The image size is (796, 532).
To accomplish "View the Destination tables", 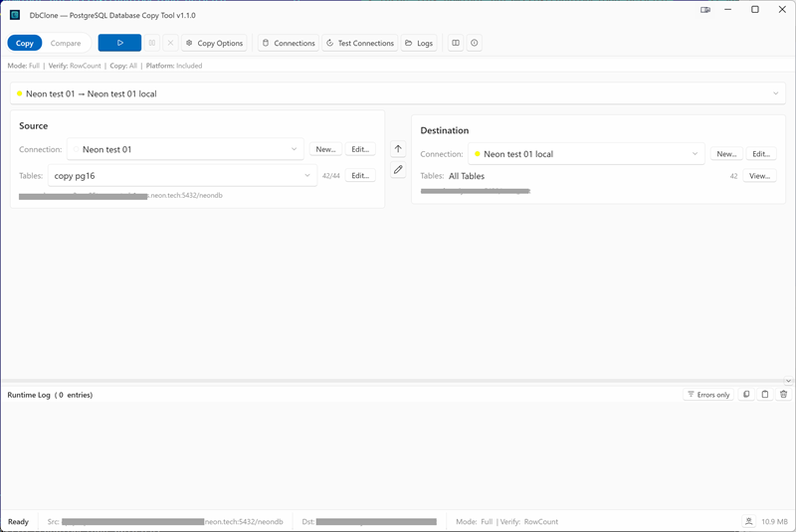I will (760, 176).
